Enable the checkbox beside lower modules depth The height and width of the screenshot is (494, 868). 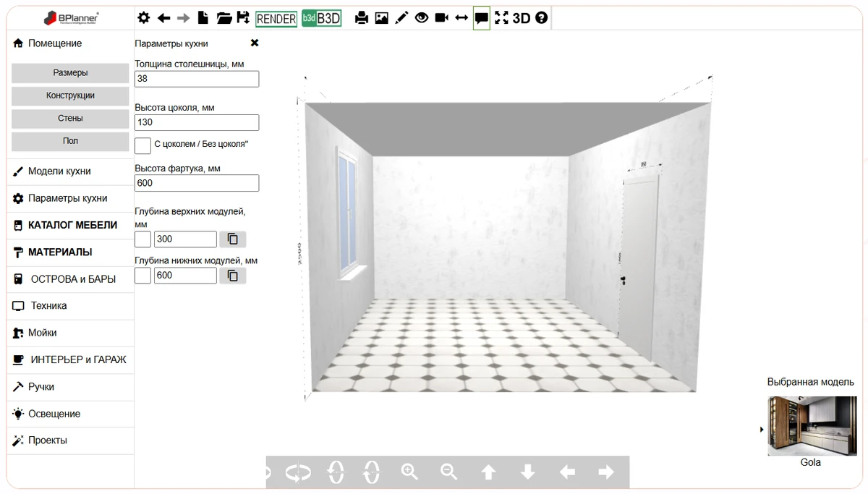[143, 276]
